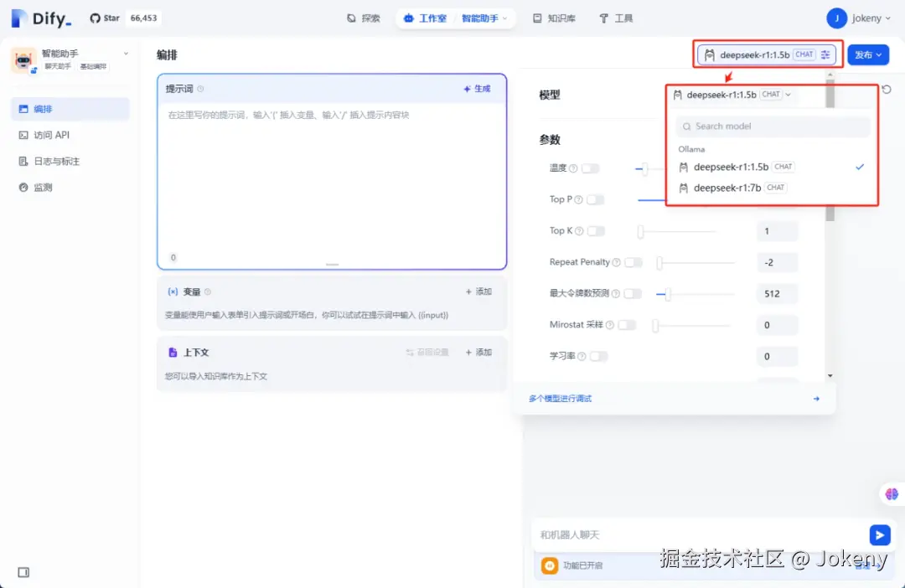Viewport: 905px width, 588px height.
Task: Open 多个模型进行调试 multi-model debug link
Action: point(560,399)
